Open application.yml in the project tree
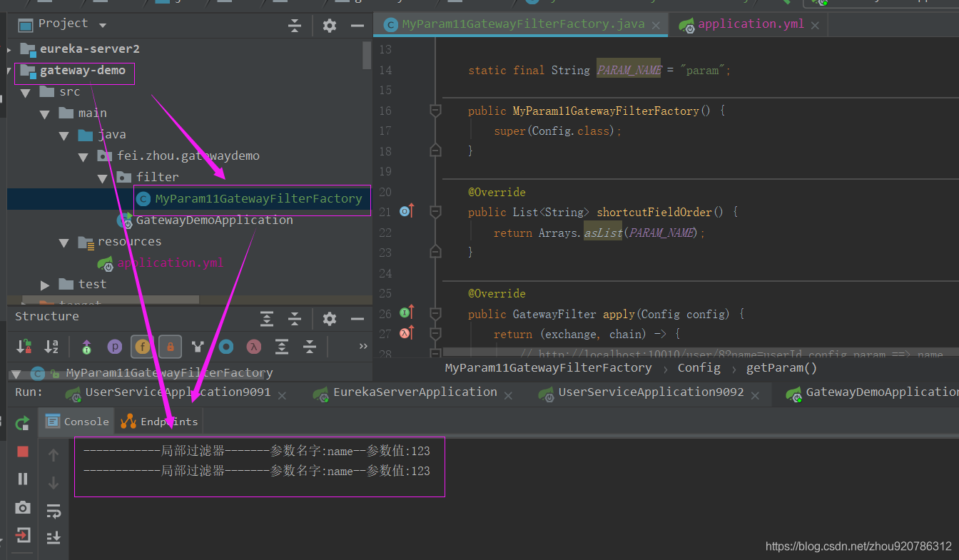Screen dimensions: 959x560 pos(171,263)
